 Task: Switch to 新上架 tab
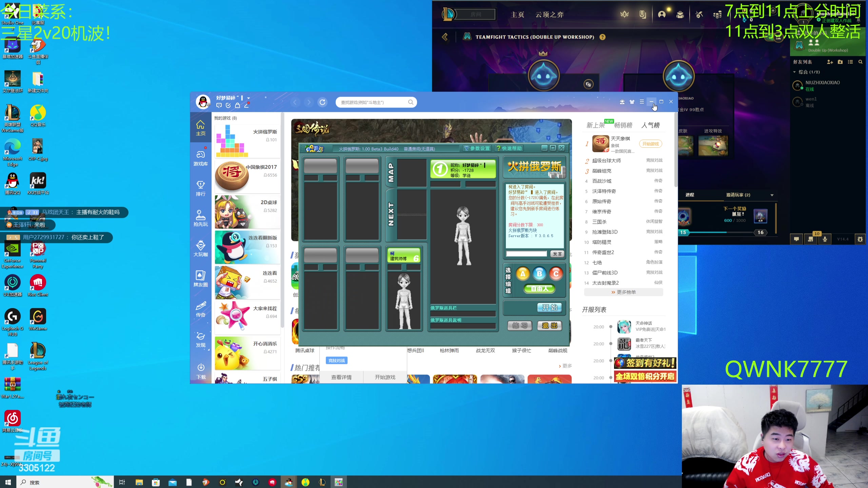click(x=595, y=125)
